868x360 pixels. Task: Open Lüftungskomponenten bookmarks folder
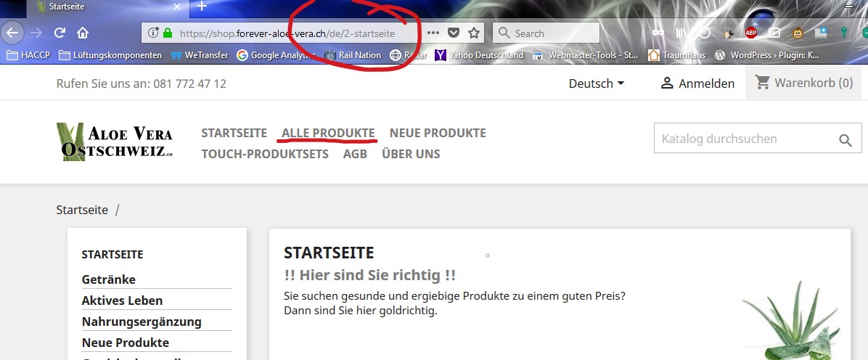click(110, 55)
